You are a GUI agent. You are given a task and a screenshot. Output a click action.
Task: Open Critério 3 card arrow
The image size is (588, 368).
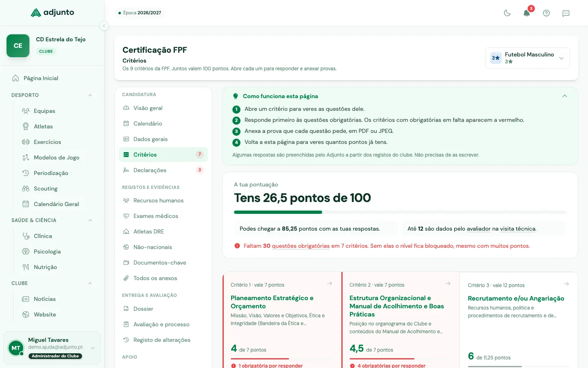pyautogui.click(x=566, y=284)
